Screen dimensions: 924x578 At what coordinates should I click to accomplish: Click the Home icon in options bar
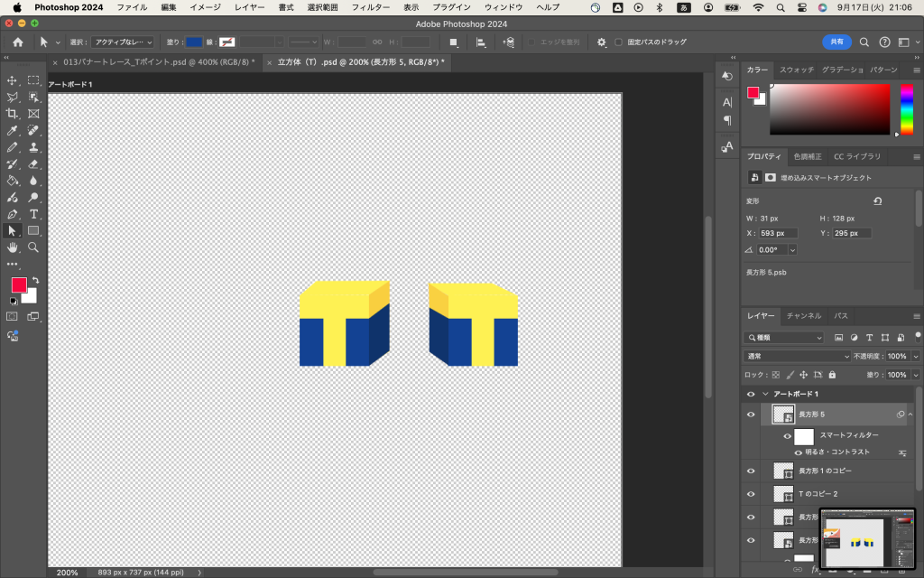(x=17, y=42)
